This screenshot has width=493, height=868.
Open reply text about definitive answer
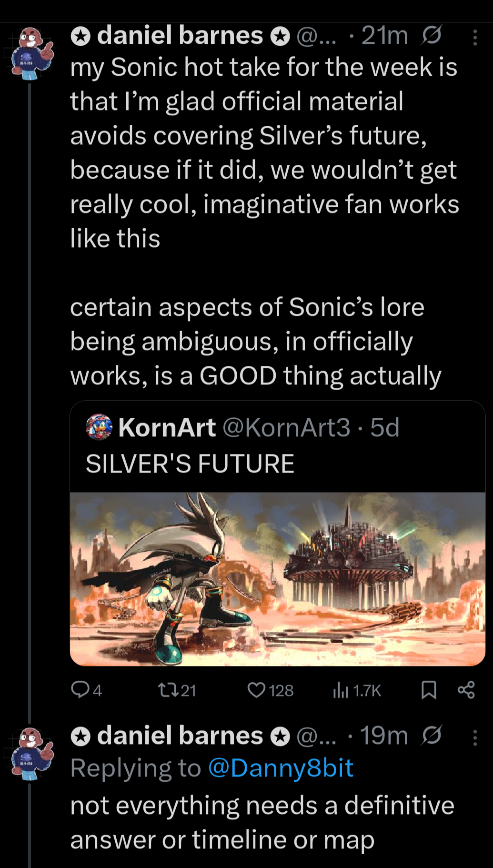click(x=262, y=822)
